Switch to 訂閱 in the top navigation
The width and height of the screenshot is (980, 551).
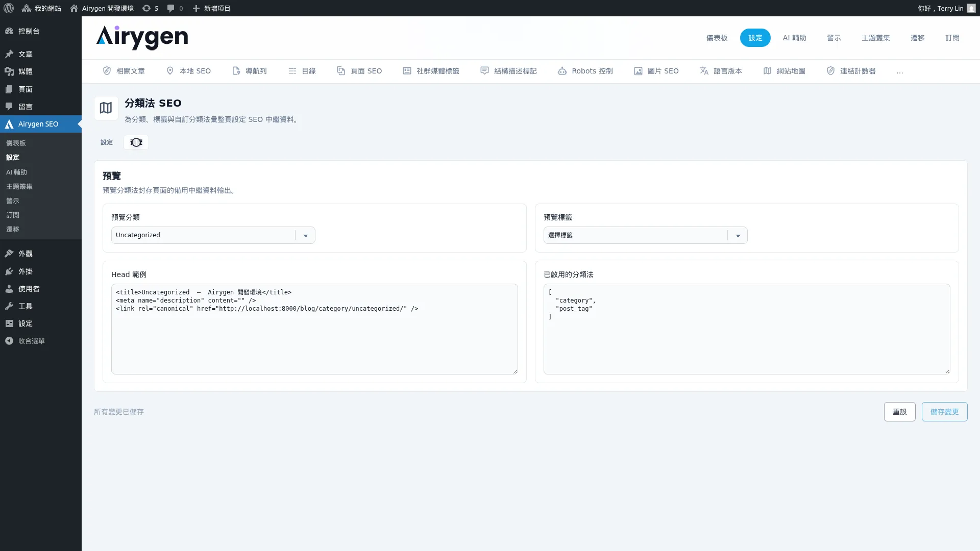(x=952, y=38)
